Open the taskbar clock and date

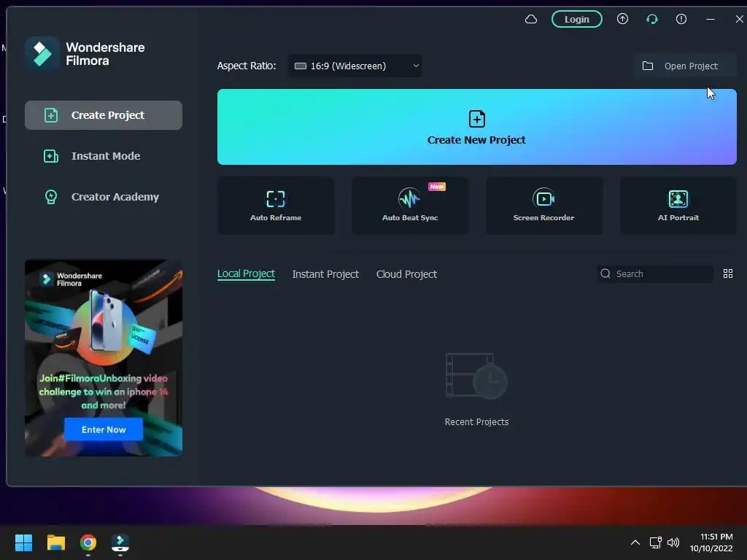coord(711,542)
